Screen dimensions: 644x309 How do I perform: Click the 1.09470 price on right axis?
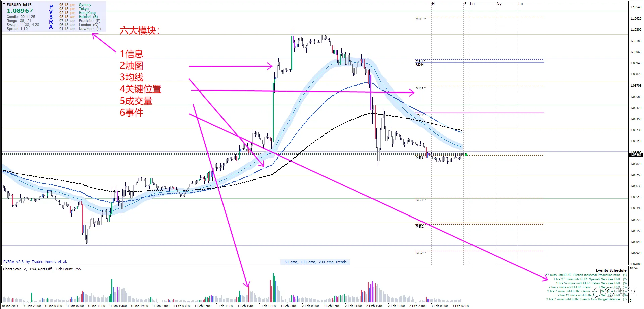click(636, 108)
